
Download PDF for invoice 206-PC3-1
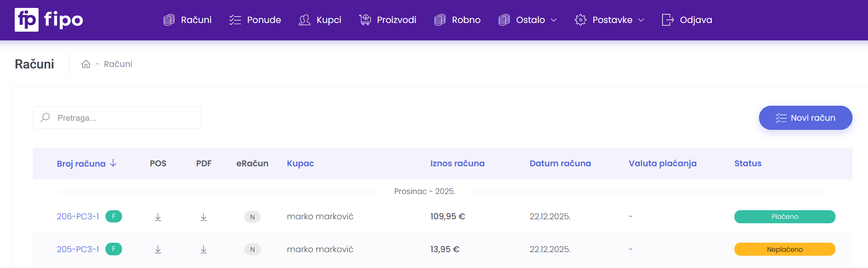click(x=203, y=217)
